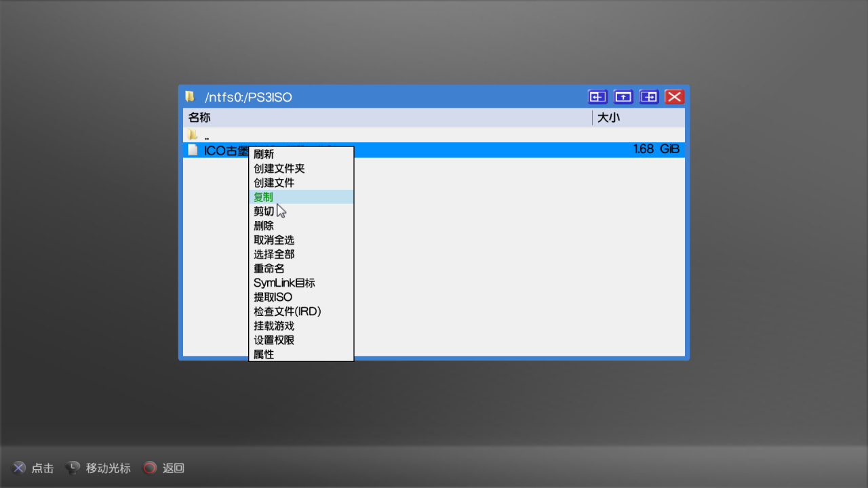This screenshot has width=868, height=488.
Task: Select 检查文件(IRD) menu entry
Action: click(301, 311)
